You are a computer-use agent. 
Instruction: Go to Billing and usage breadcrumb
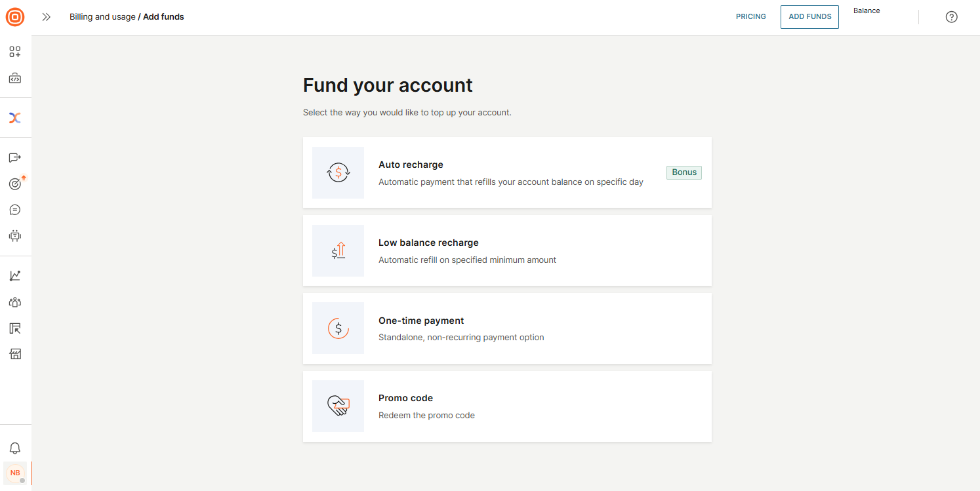(102, 17)
